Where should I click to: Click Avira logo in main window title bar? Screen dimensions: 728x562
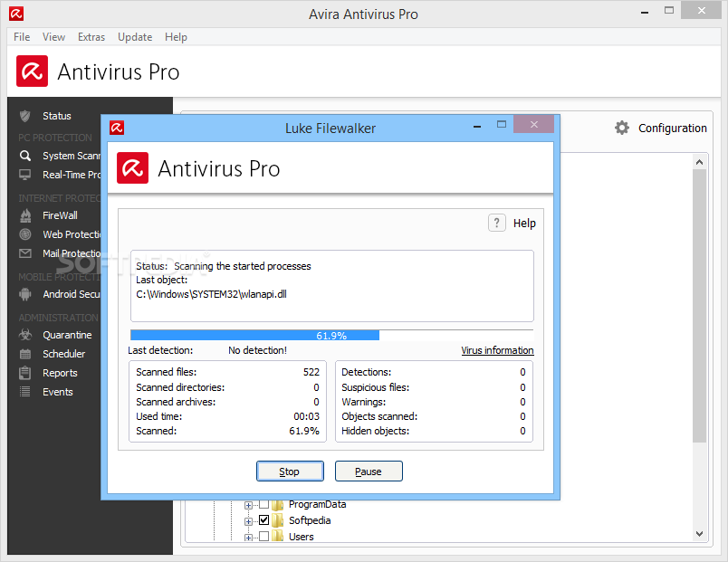pyautogui.click(x=16, y=14)
